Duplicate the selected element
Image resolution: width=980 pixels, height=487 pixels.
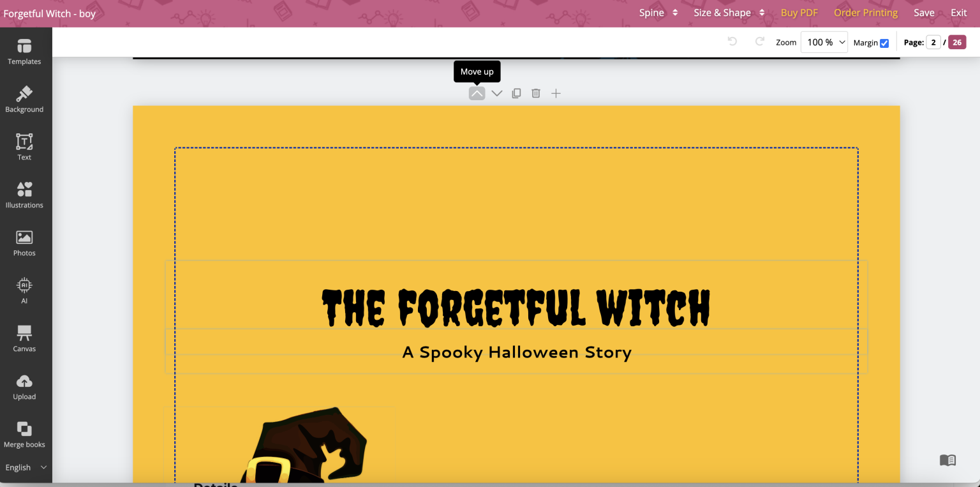click(516, 93)
